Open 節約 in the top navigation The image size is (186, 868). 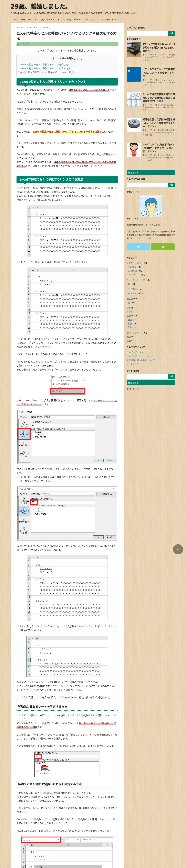pyautogui.click(x=30, y=20)
